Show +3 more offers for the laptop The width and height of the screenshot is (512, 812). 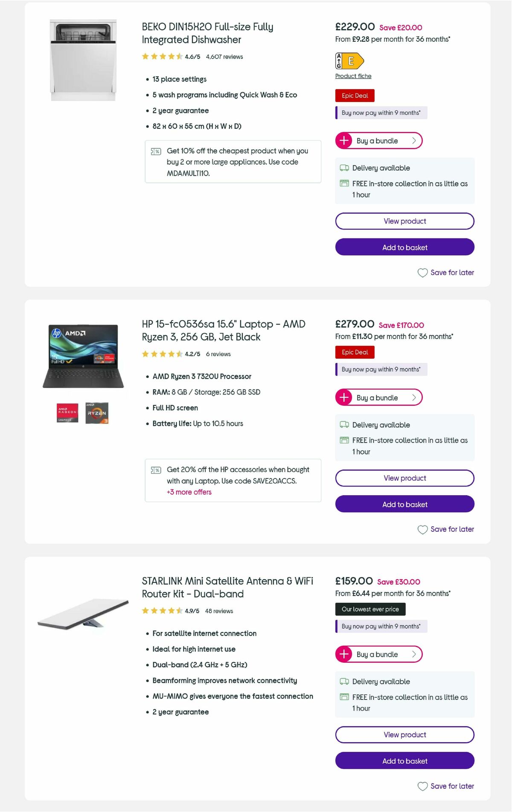tap(189, 492)
